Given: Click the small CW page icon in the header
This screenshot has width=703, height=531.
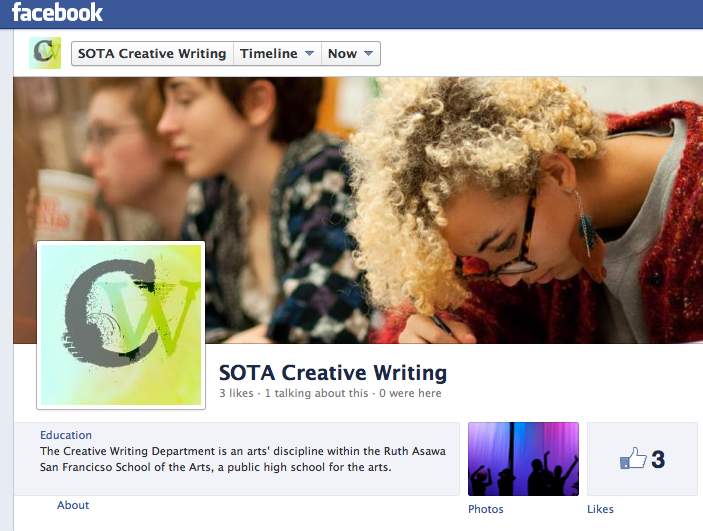Looking at the screenshot, I should point(45,53).
